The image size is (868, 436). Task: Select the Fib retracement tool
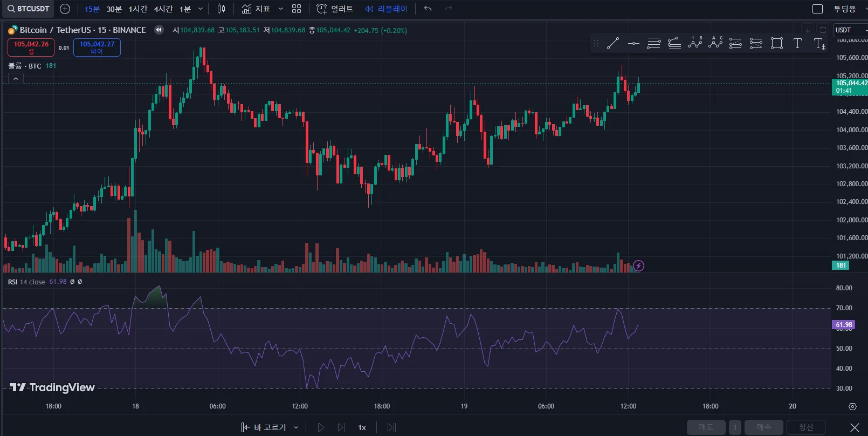point(654,43)
